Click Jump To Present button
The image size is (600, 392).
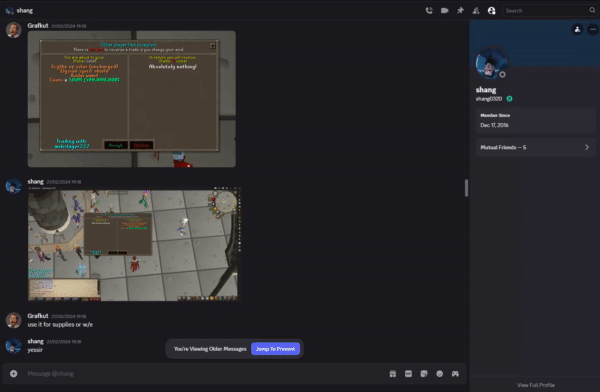(276, 349)
